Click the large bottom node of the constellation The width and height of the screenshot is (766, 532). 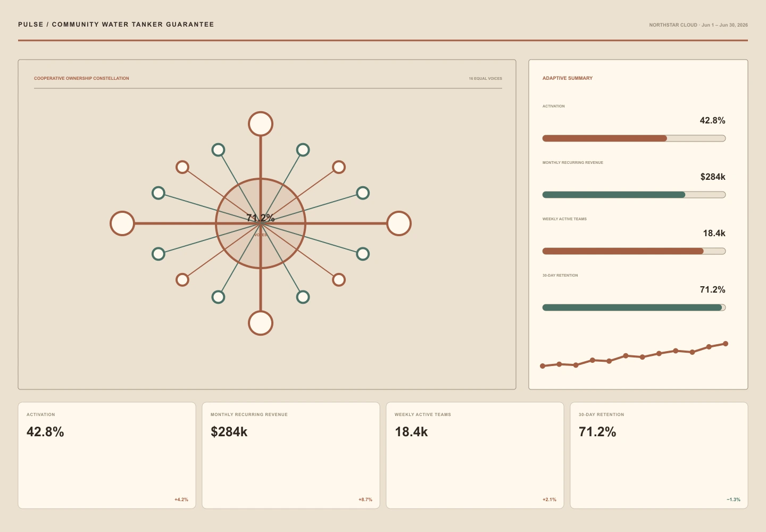click(261, 323)
